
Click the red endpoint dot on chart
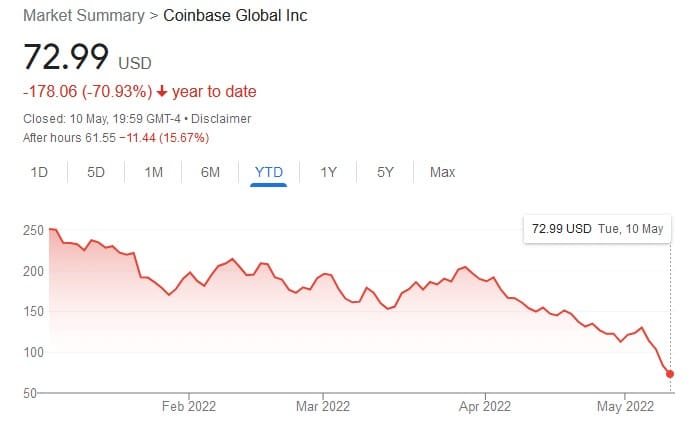(x=670, y=374)
